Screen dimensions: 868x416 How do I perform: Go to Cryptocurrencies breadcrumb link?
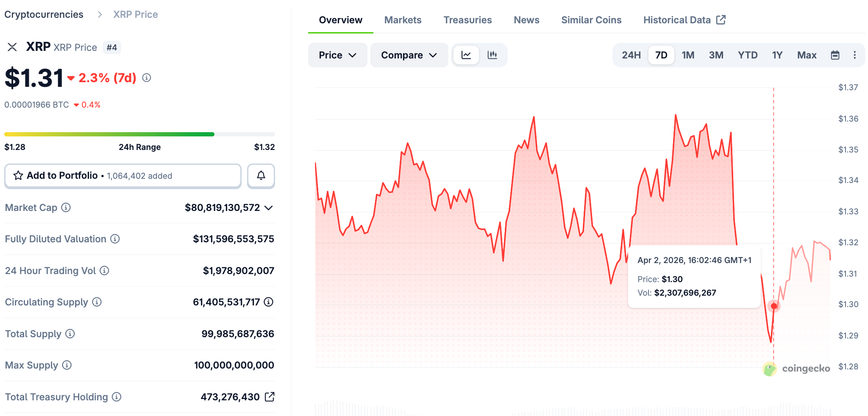tap(44, 14)
